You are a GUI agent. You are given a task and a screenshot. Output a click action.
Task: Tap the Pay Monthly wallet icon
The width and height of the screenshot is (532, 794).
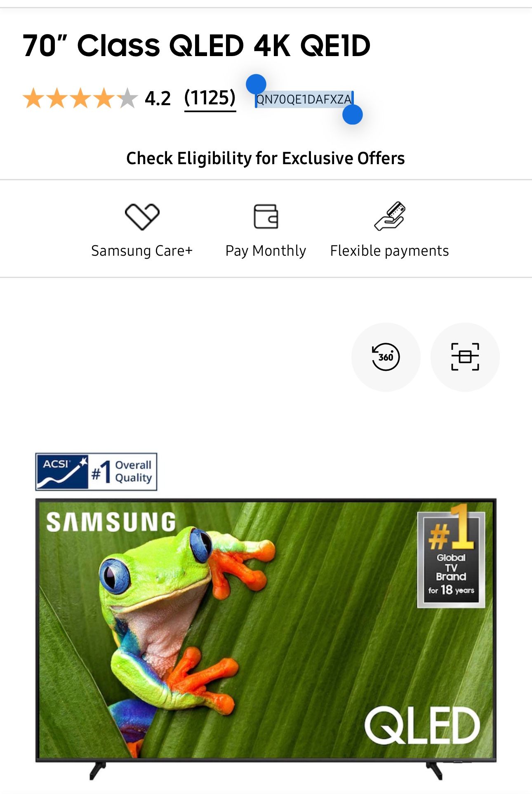tap(266, 217)
